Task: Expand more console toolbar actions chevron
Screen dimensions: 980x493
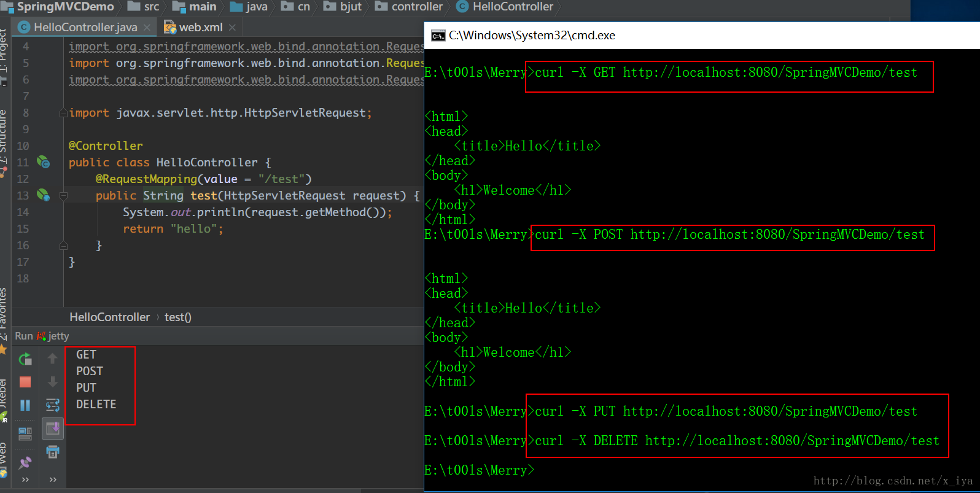Action: click(x=53, y=479)
